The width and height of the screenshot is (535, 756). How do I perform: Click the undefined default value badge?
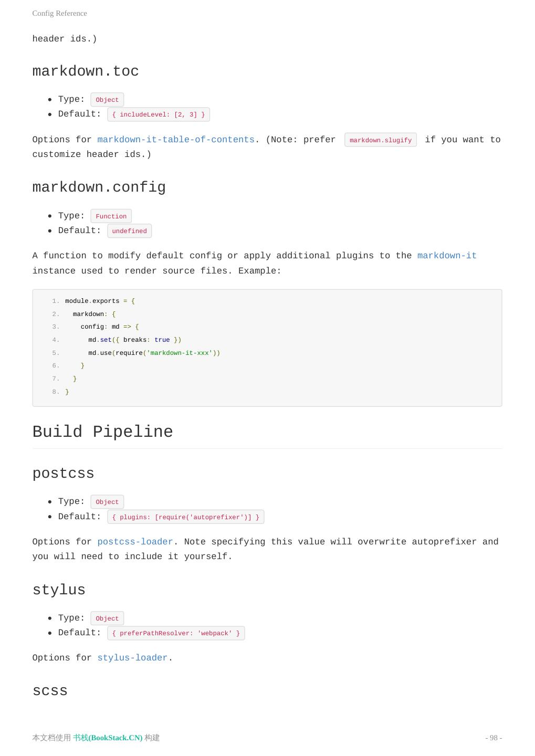click(129, 231)
